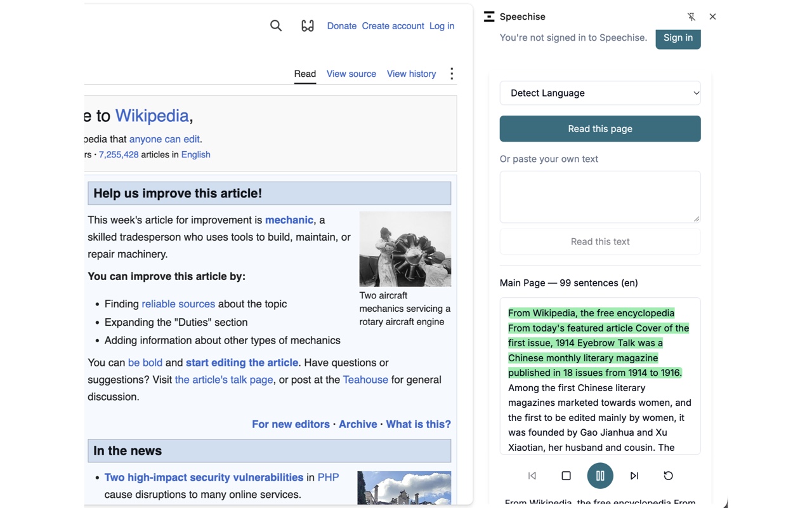Image resolution: width=812 pixels, height=508 pixels.
Task: Open the English language link
Action: click(x=195, y=154)
